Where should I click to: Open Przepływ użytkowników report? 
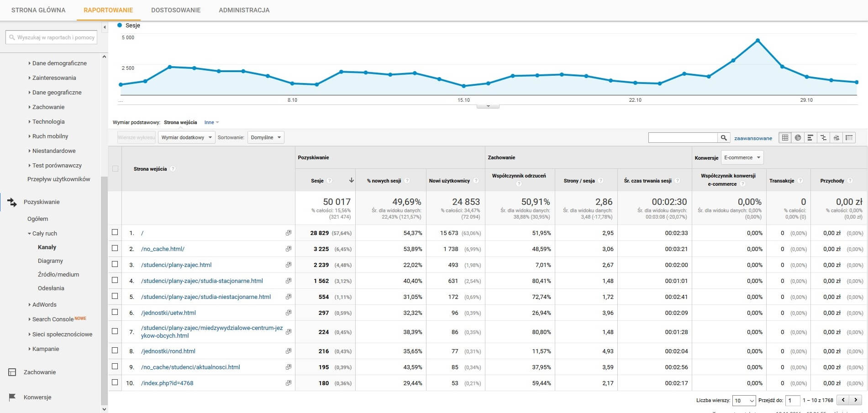coord(59,179)
